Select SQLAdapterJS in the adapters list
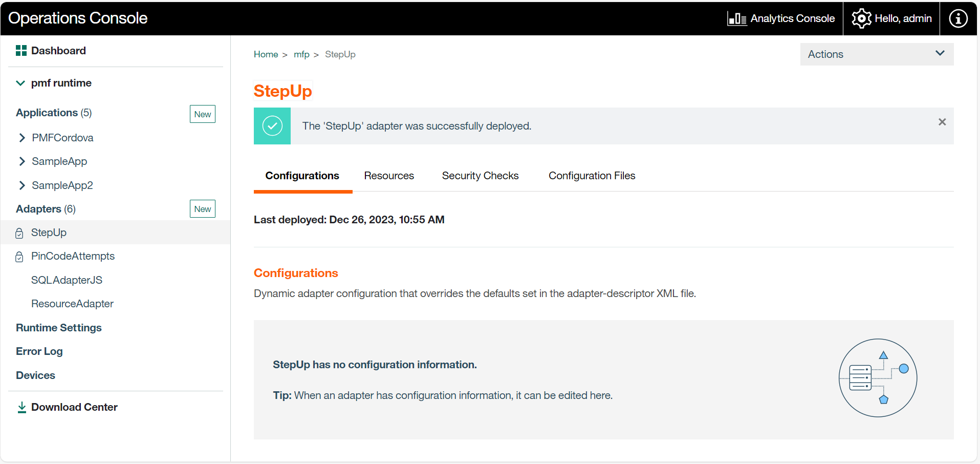 (x=67, y=280)
